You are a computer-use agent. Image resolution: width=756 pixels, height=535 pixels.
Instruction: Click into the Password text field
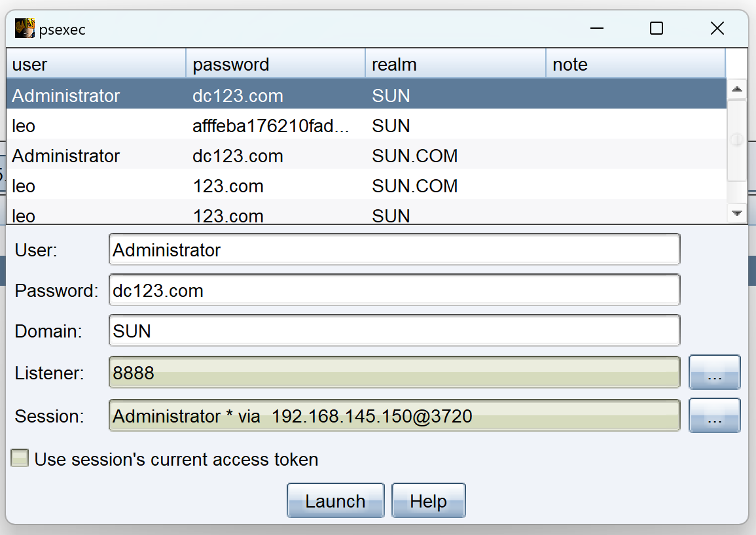click(x=395, y=290)
